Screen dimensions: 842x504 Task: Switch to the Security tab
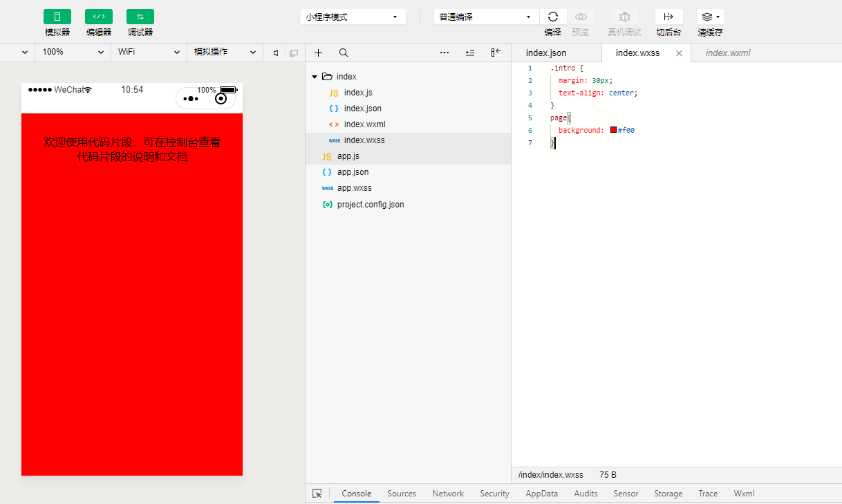[494, 494]
